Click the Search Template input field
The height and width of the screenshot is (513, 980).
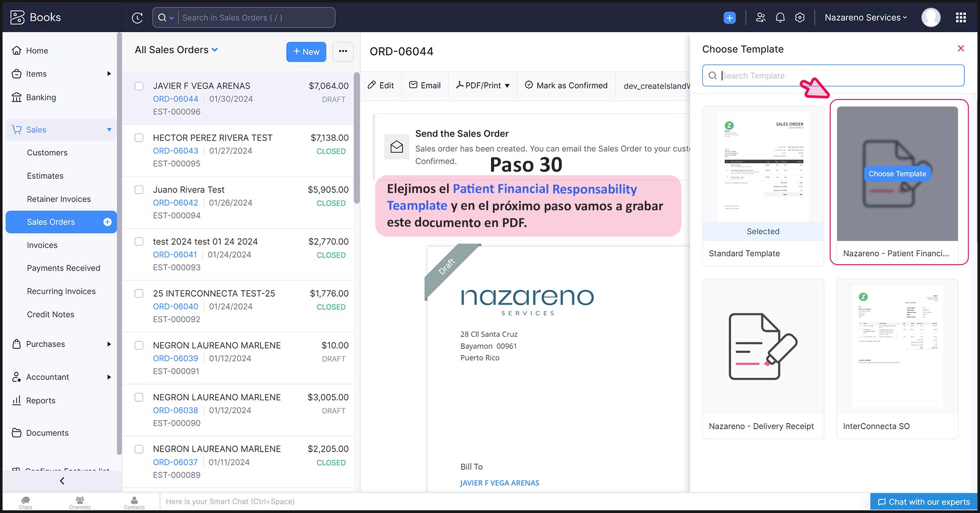838,76
